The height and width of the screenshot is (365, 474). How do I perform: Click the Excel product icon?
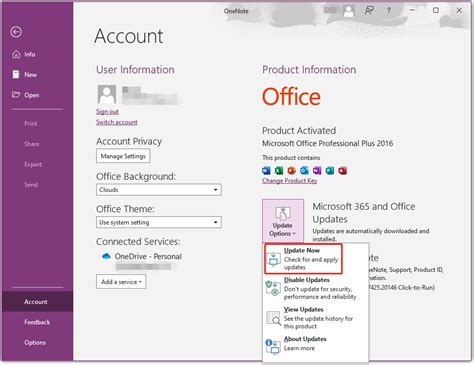279,171
